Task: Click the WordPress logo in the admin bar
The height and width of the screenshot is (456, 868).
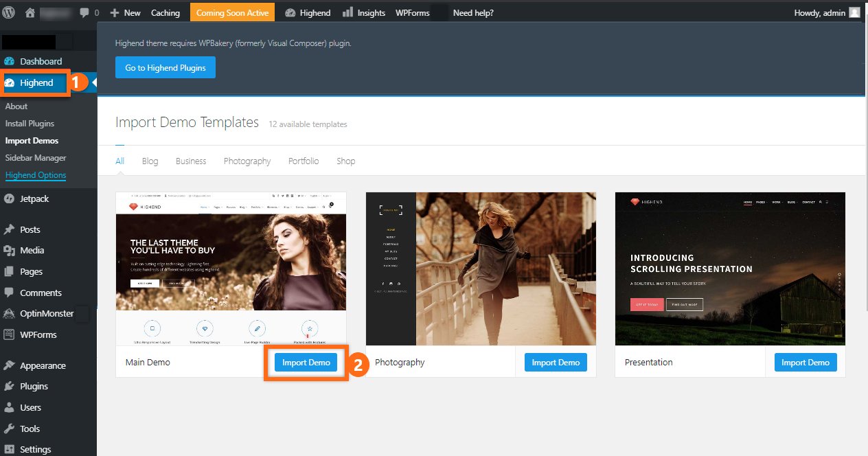Action: (x=8, y=12)
